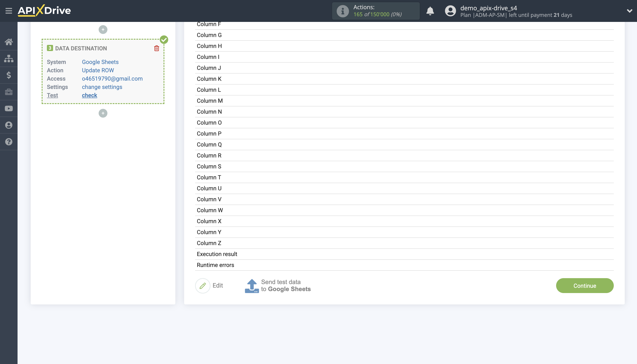Image resolution: width=637 pixels, height=364 pixels.
Task: Click the Execution result row
Action: pyautogui.click(x=404, y=254)
